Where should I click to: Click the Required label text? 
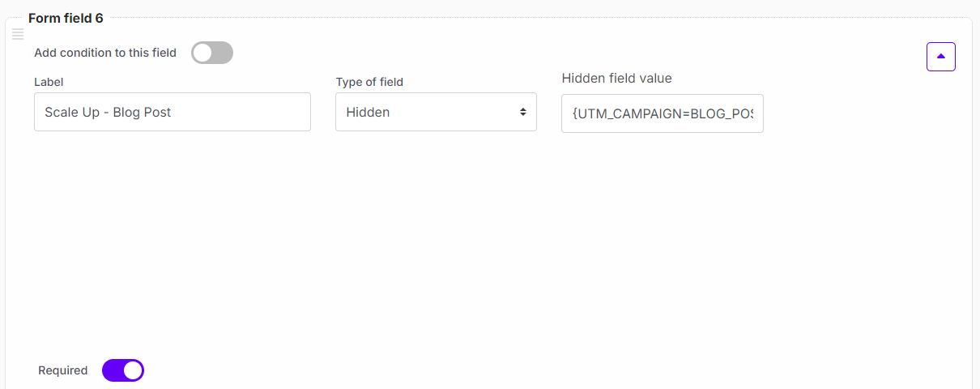[x=62, y=370]
